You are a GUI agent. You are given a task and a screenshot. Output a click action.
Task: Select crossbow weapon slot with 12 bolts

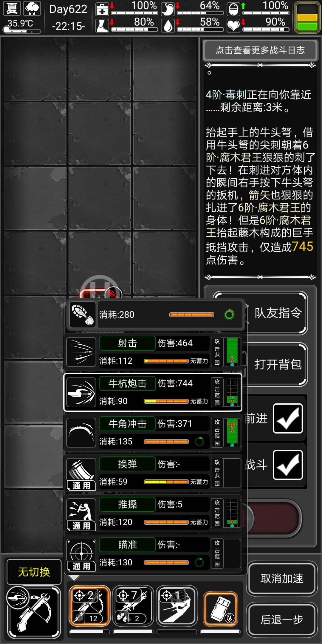(x=89, y=606)
